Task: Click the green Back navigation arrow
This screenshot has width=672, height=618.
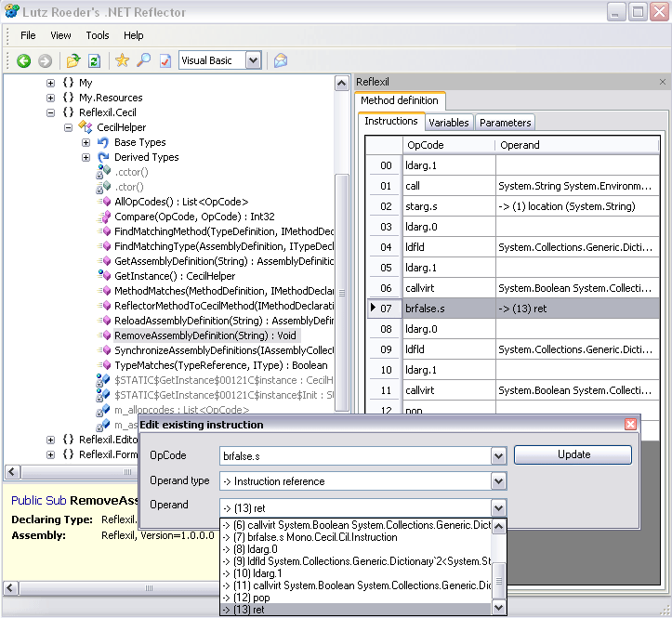Action: coord(24,60)
